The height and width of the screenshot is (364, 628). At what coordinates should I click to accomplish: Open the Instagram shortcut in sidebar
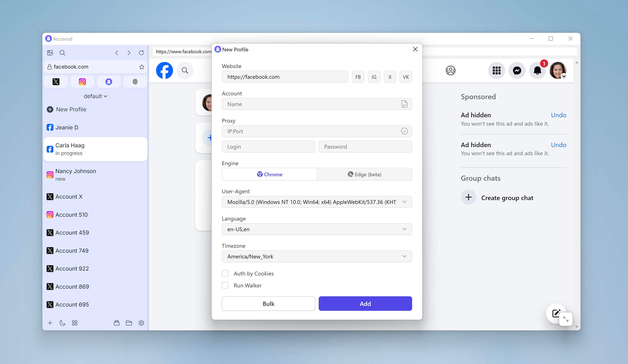click(x=82, y=82)
